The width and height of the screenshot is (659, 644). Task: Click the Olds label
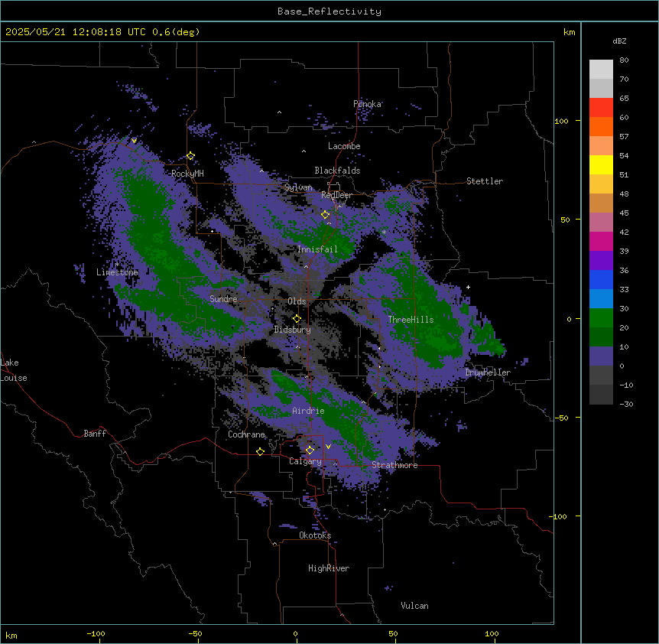297,301
